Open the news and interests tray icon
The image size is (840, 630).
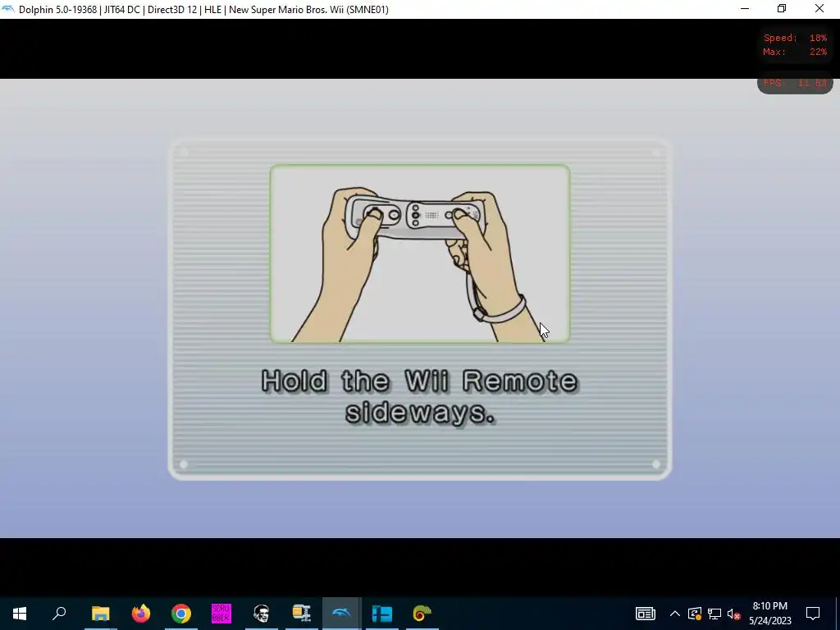click(645, 614)
